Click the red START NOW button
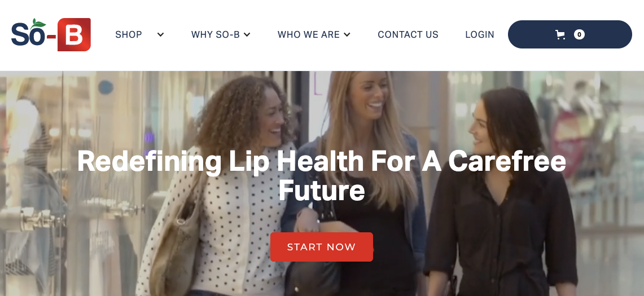This screenshot has width=644, height=296. pos(322,247)
